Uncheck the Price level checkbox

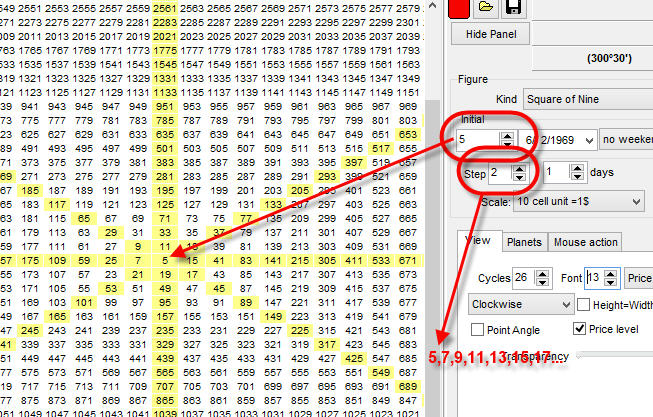580,329
